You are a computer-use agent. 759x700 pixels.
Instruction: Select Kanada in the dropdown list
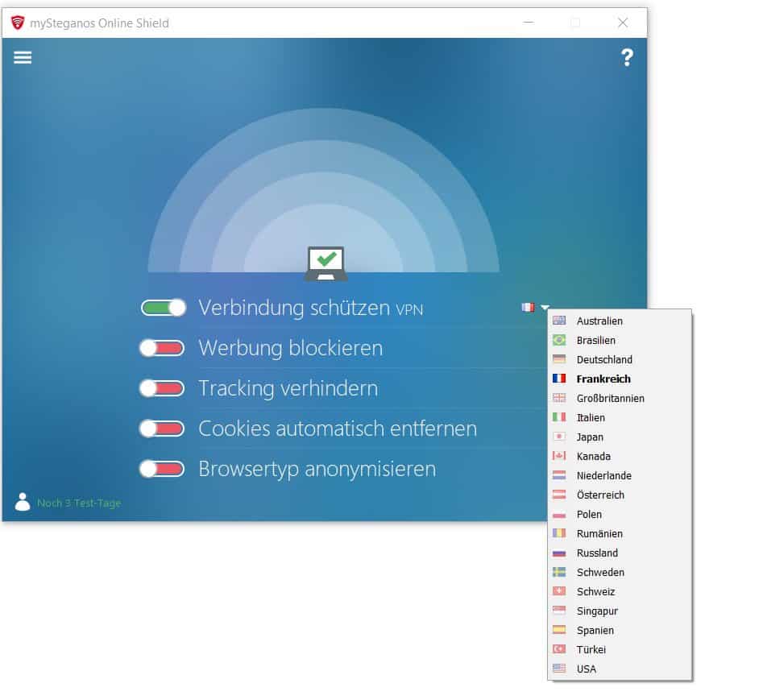pyautogui.click(x=620, y=456)
